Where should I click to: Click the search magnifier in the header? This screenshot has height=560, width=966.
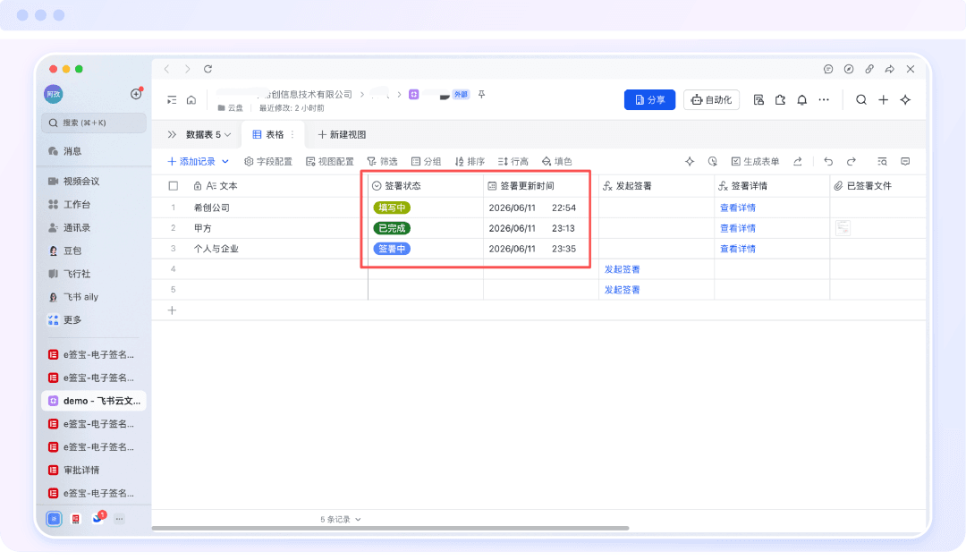point(861,100)
